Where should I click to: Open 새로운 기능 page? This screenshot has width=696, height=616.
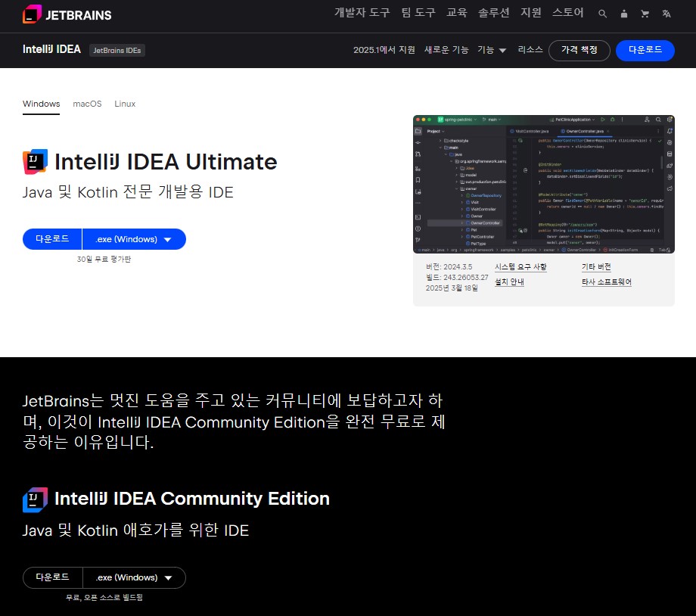pyautogui.click(x=446, y=50)
